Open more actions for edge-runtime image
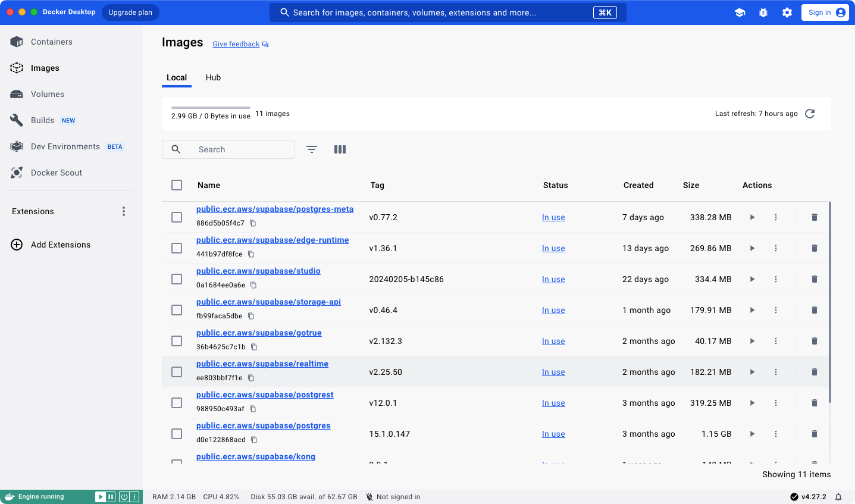The height and width of the screenshot is (504, 855). tap(776, 248)
